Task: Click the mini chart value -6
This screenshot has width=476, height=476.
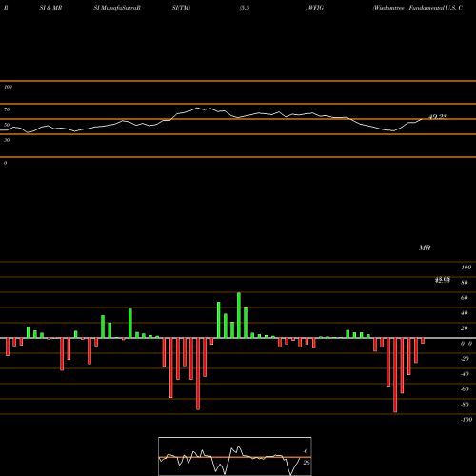Action: tap(306, 451)
